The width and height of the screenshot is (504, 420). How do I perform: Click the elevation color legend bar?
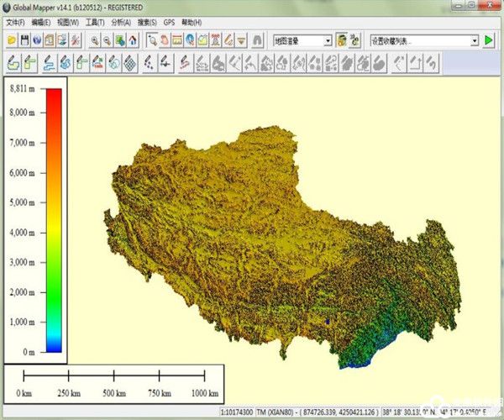pos(53,220)
